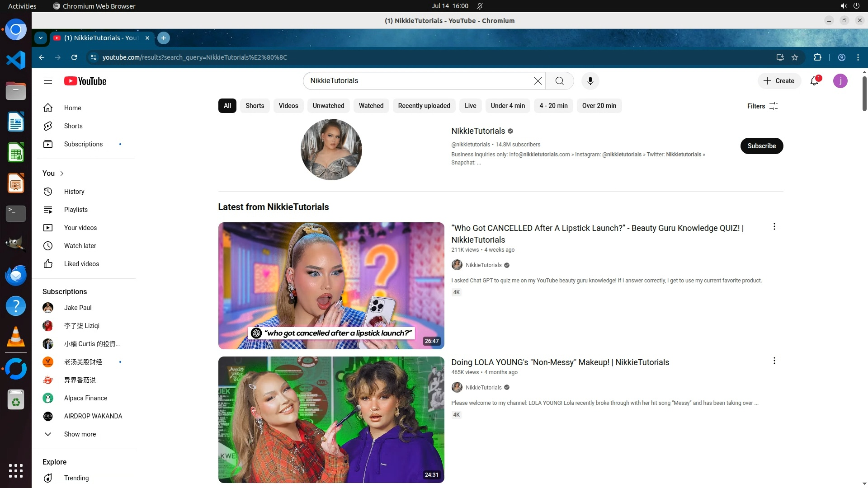Go to Watch later list
868x488 pixels.
(x=80, y=246)
